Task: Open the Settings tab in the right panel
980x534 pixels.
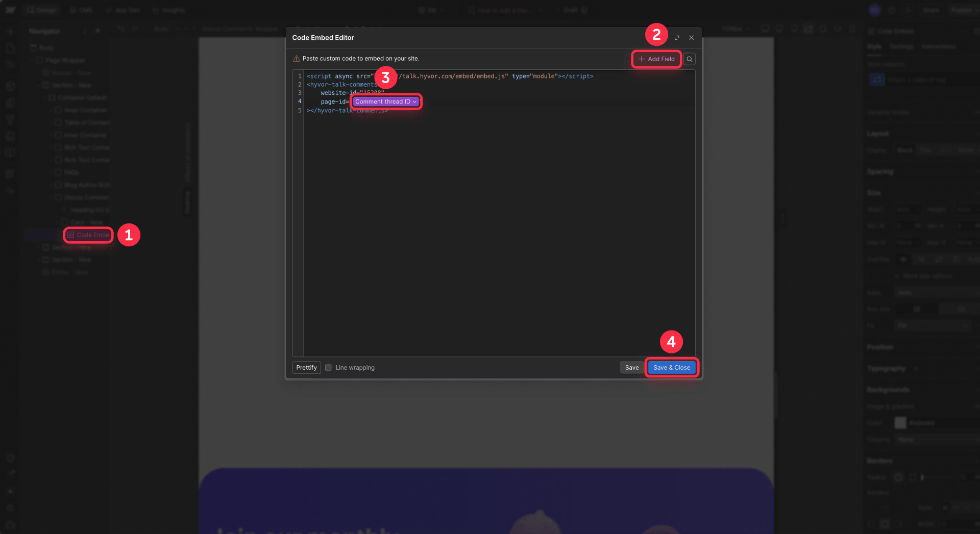Action: 901,46
